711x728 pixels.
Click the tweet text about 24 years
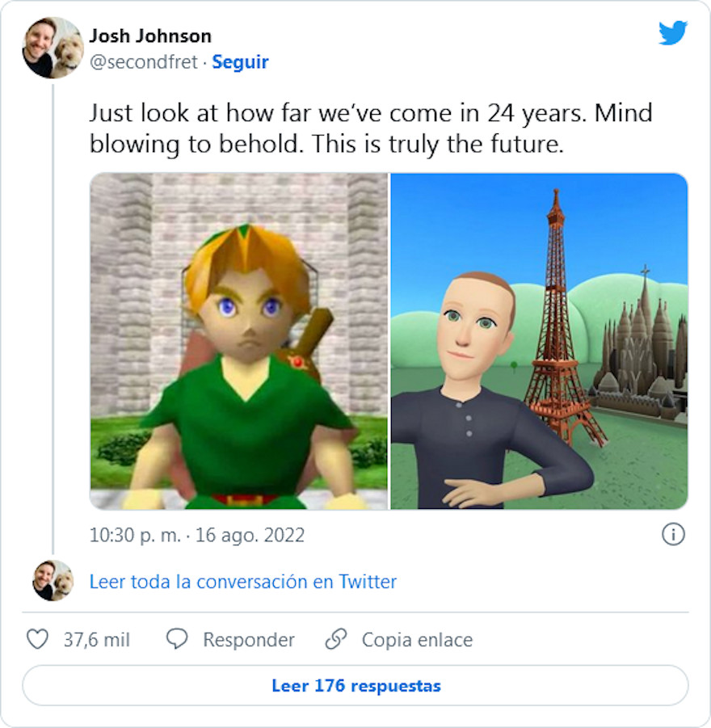pyautogui.click(x=370, y=128)
